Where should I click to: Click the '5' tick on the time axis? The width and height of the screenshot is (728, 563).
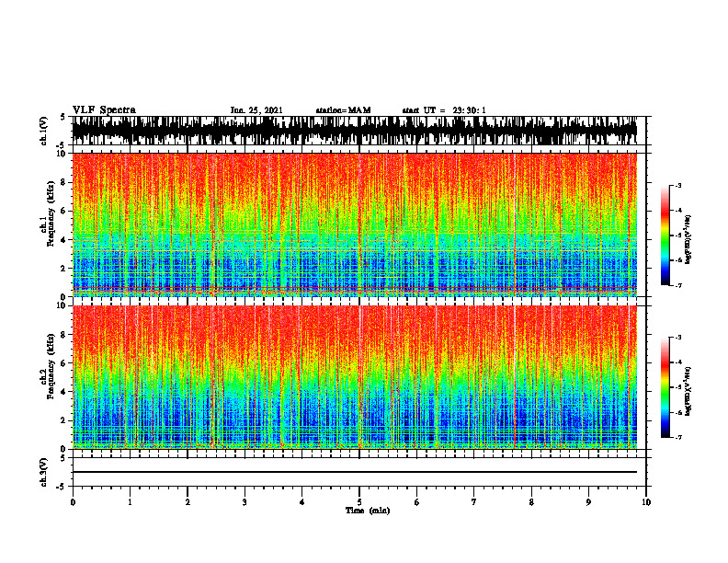coord(359,502)
